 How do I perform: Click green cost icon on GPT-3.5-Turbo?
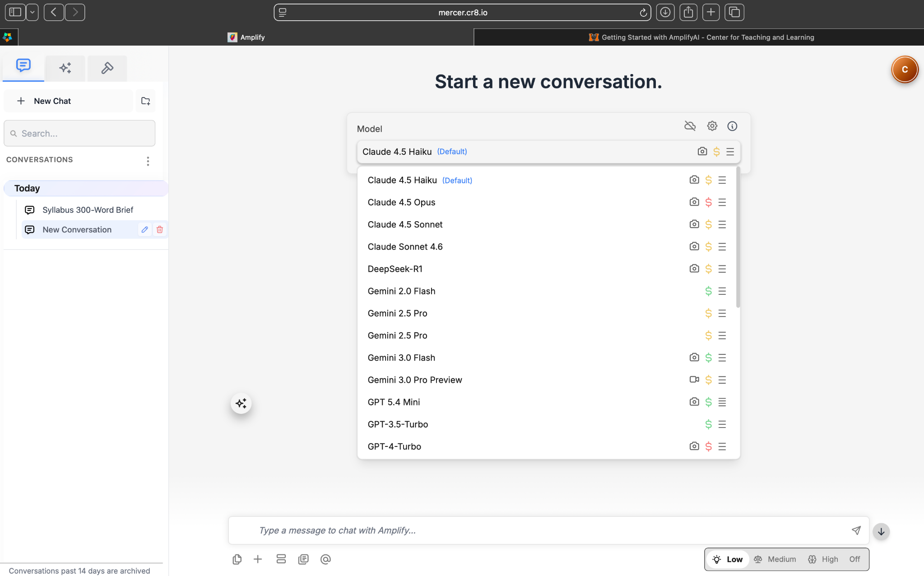[x=709, y=424]
